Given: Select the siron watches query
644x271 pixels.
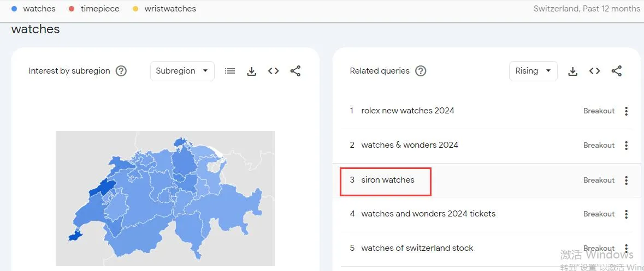Looking at the screenshot, I should [x=388, y=180].
